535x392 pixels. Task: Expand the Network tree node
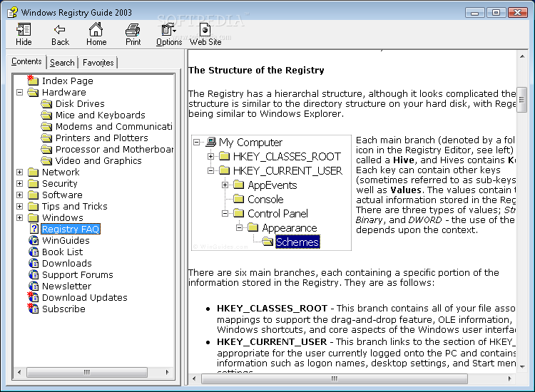click(x=20, y=172)
